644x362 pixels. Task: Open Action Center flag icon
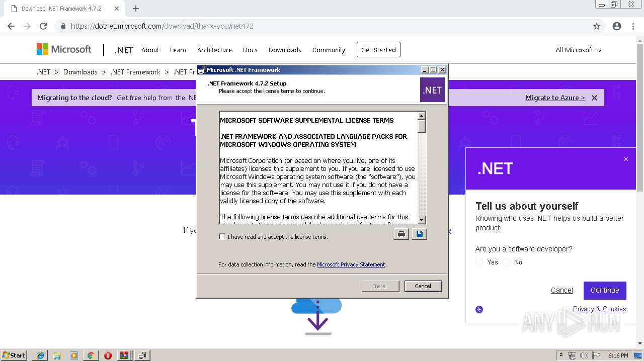(596, 355)
